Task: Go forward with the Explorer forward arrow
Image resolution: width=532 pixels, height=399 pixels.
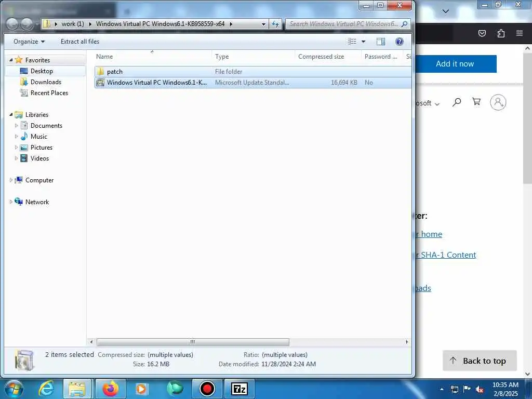Action: [26, 24]
